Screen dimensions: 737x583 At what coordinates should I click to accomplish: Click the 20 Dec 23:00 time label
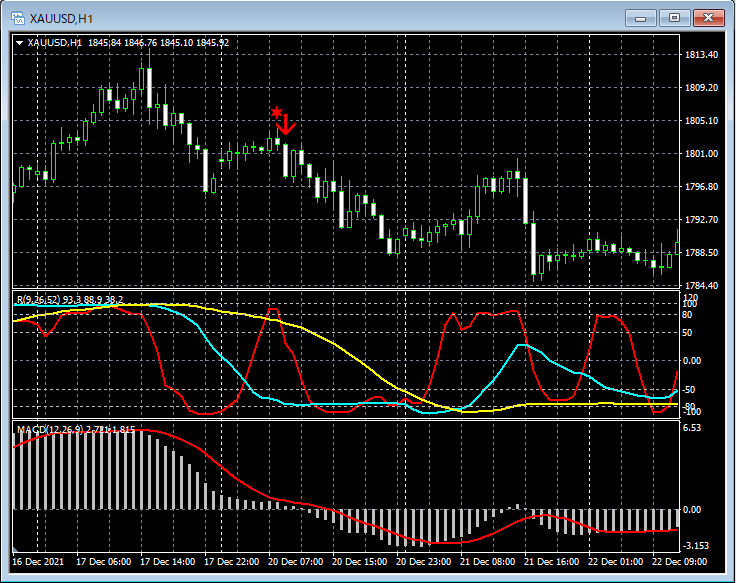point(423,561)
